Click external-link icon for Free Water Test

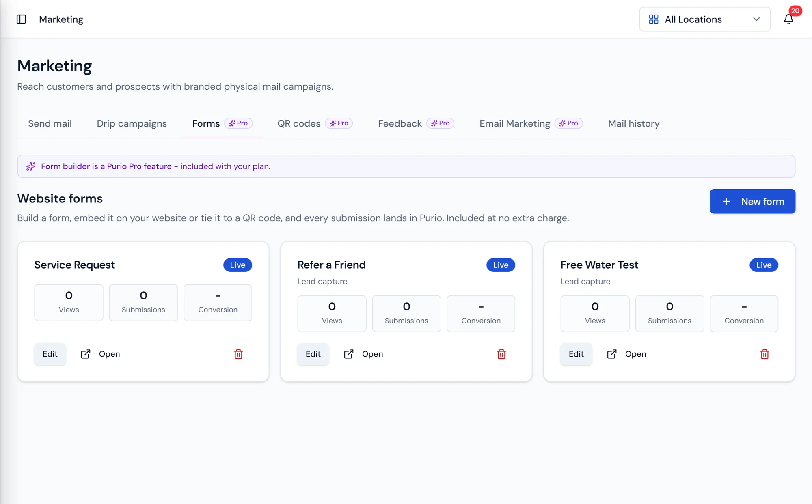coord(611,354)
